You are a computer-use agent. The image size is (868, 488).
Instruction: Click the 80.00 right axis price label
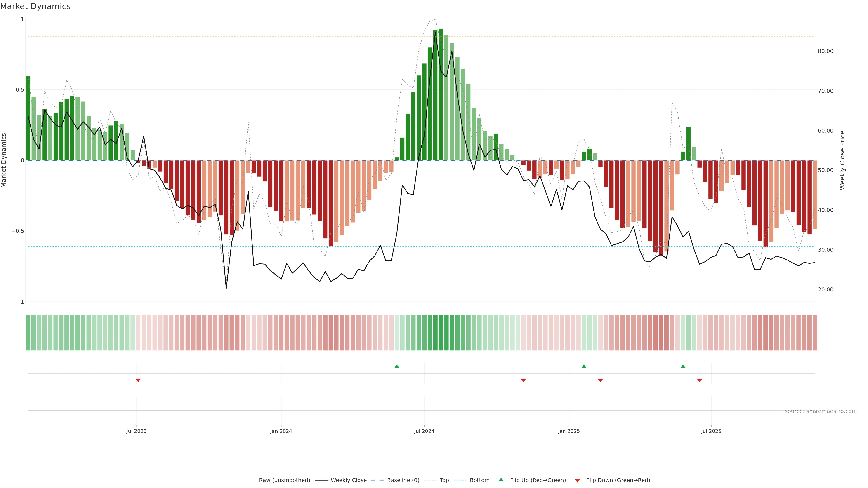825,51
